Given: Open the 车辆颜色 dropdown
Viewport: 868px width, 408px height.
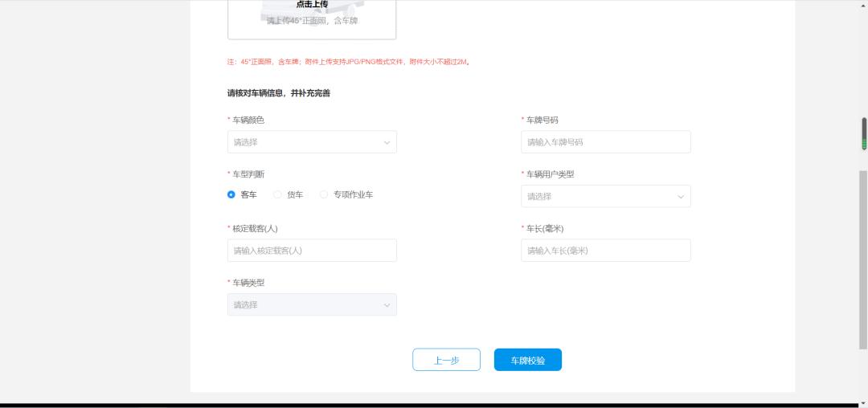Looking at the screenshot, I should (x=312, y=142).
